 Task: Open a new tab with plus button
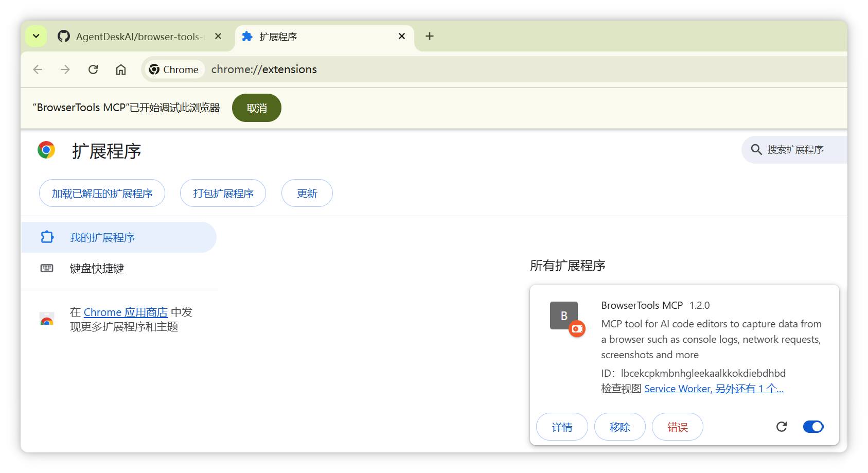(x=430, y=36)
